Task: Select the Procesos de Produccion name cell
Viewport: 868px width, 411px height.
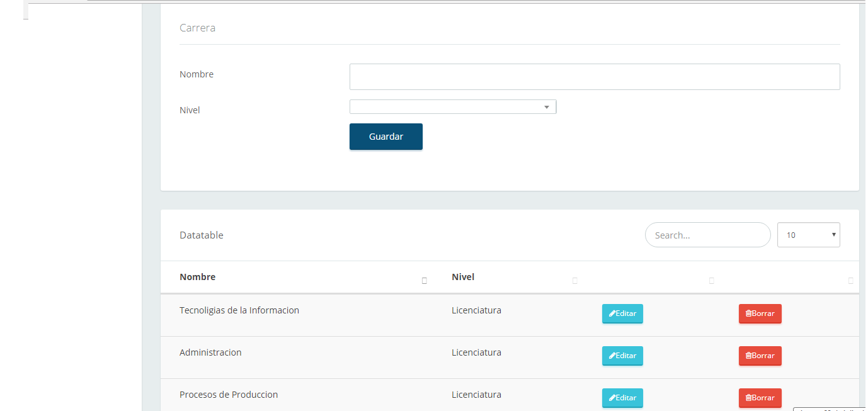Action: coord(229,395)
